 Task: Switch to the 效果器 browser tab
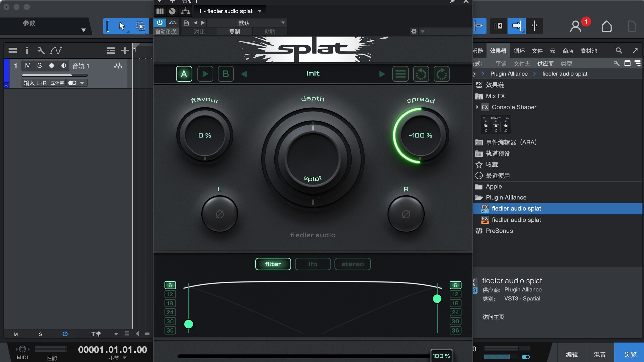(x=498, y=51)
